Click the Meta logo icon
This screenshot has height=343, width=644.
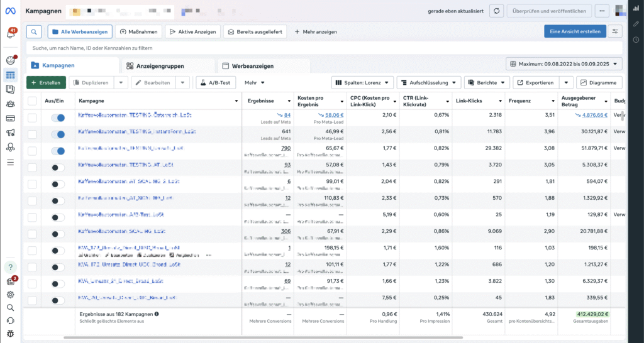(x=10, y=11)
